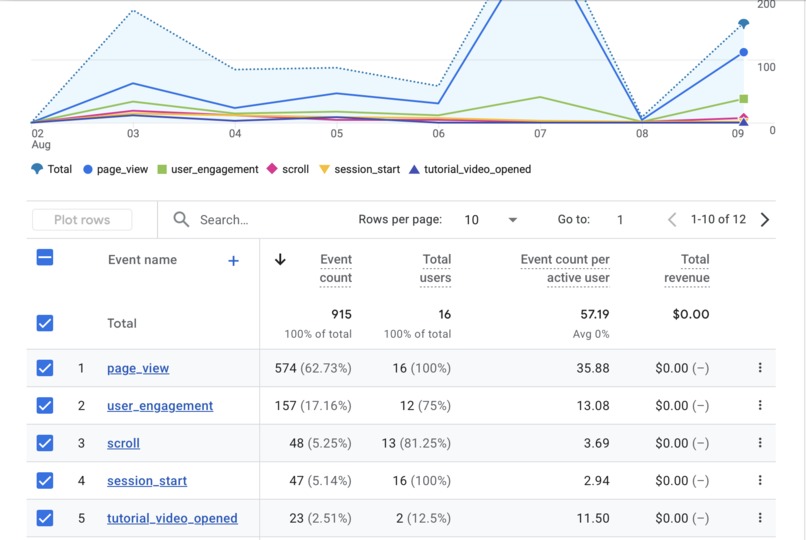Click the user_engagement event count '157 (17.16%)'
This screenshot has height=540, width=806.
coord(313,405)
